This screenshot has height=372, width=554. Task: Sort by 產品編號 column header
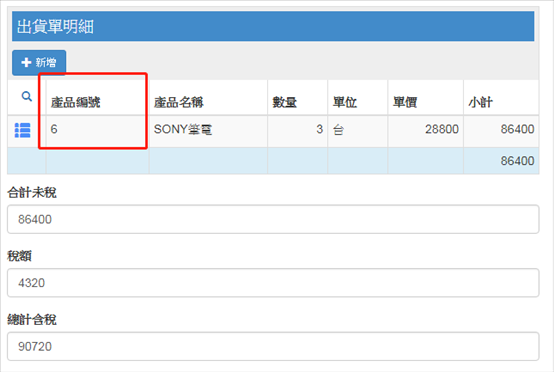76,102
